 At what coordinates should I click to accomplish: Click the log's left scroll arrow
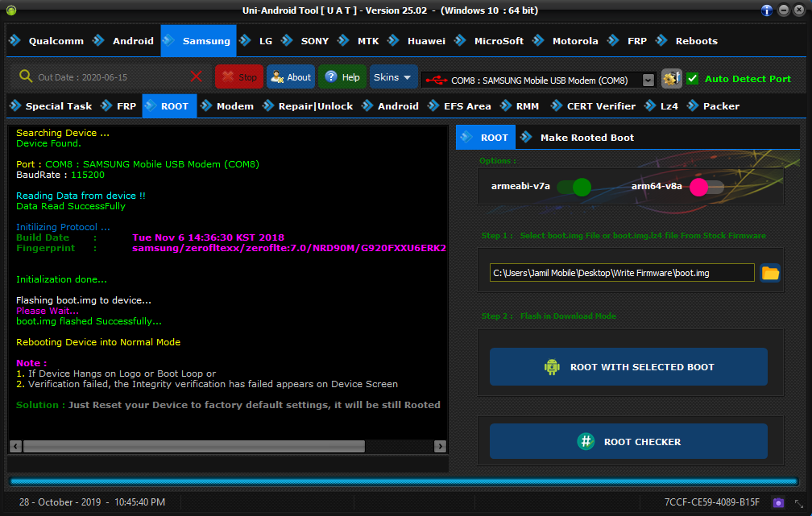(15, 446)
